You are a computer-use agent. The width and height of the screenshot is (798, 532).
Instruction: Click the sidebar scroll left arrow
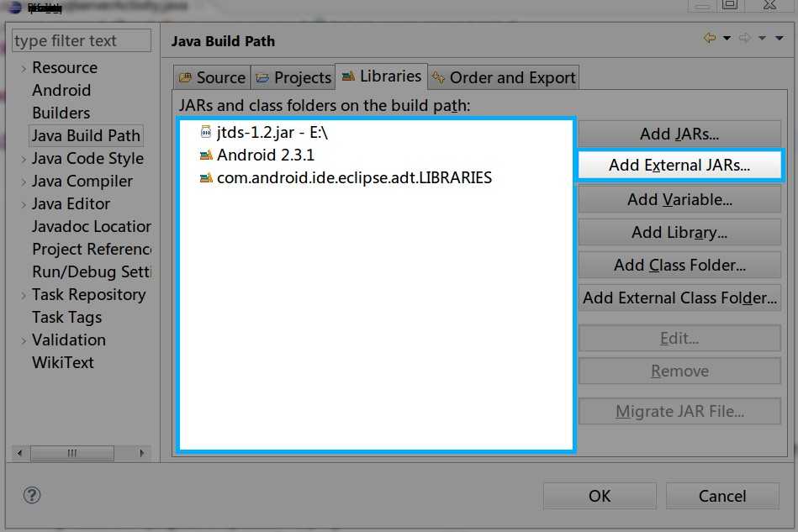(x=20, y=453)
